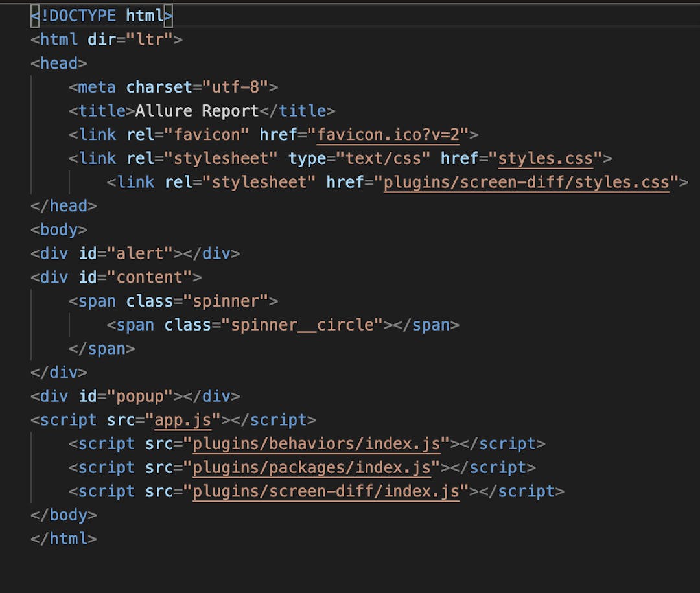Viewport: 700px width, 593px height.
Task: Click the opening head tag
Action: [59, 63]
